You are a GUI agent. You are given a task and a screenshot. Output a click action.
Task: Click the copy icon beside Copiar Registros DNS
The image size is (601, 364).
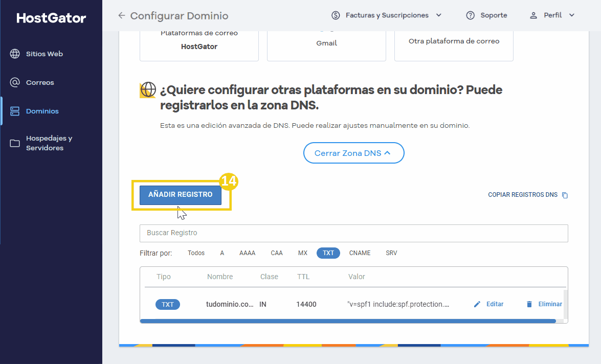pos(565,195)
